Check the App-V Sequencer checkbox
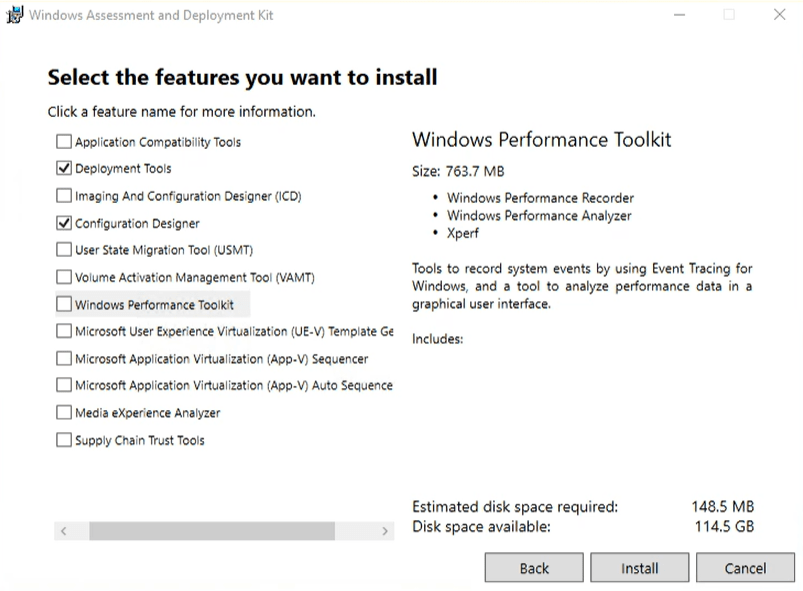The image size is (803, 591). 64,358
